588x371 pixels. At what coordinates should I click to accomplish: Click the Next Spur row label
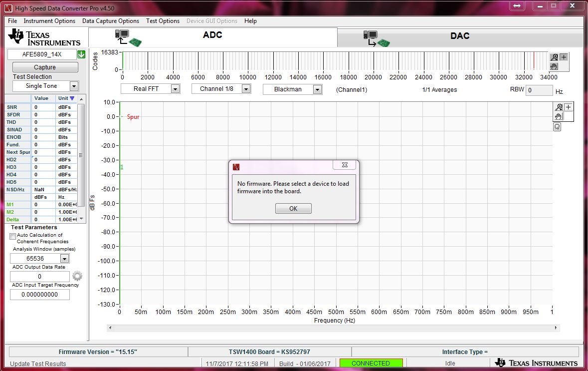18,152
